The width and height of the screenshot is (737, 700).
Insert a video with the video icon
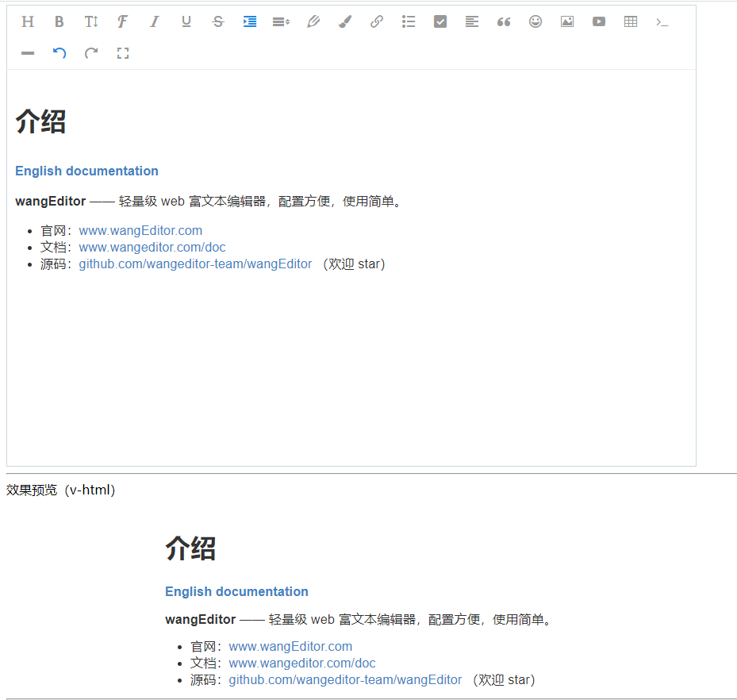coord(598,21)
